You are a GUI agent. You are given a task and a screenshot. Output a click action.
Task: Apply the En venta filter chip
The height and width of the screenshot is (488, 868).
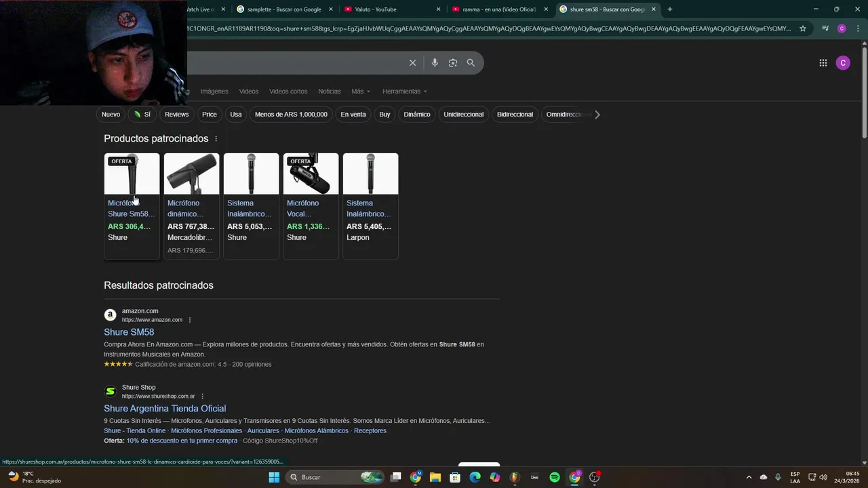(x=353, y=115)
